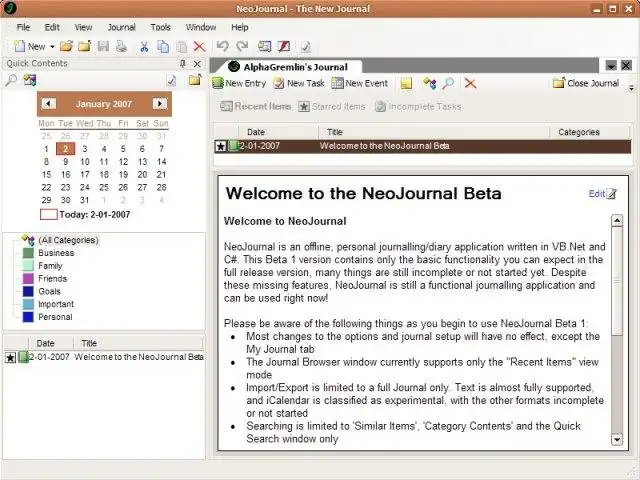Select the Friends category

click(x=53, y=279)
